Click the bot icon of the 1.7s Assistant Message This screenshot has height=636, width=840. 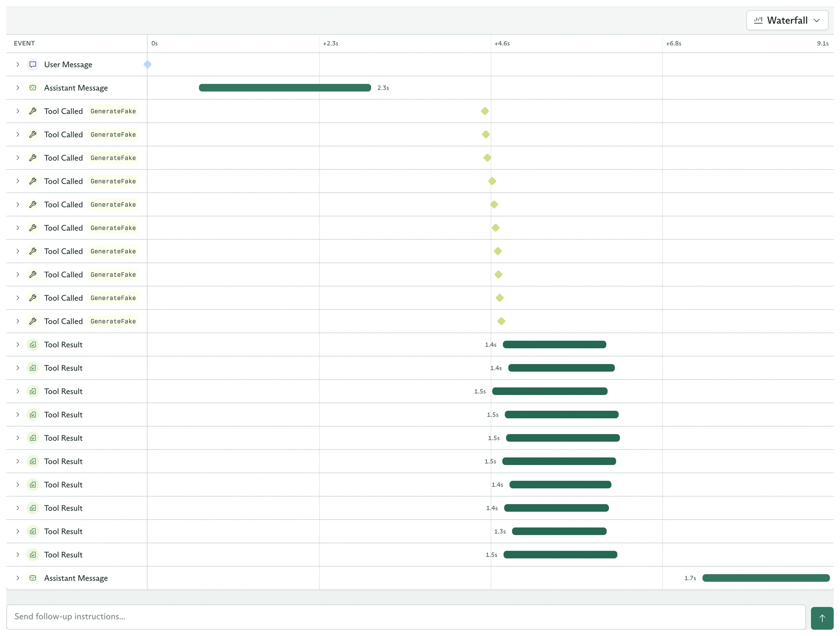33,578
